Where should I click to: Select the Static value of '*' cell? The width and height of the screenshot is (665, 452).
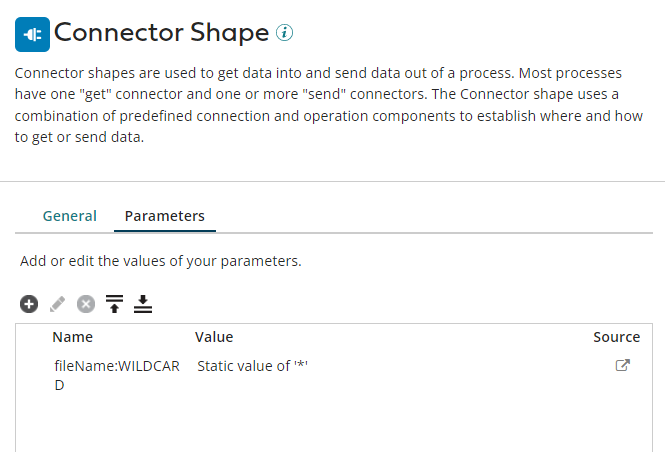[252, 366]
